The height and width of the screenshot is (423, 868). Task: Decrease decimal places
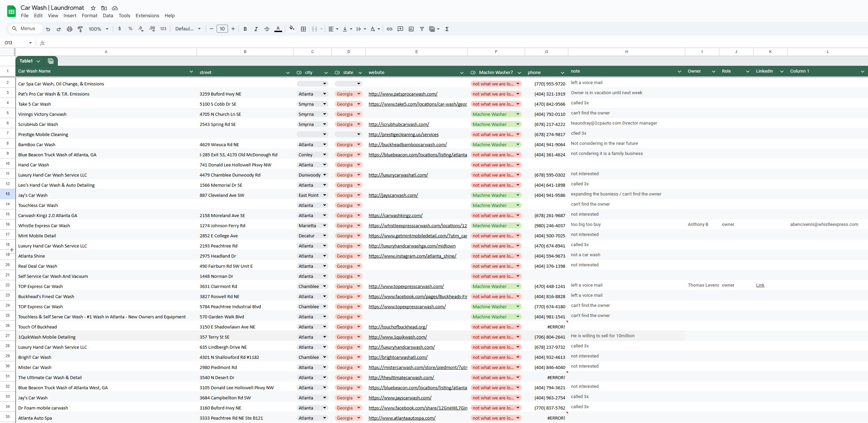coord(141,29)
